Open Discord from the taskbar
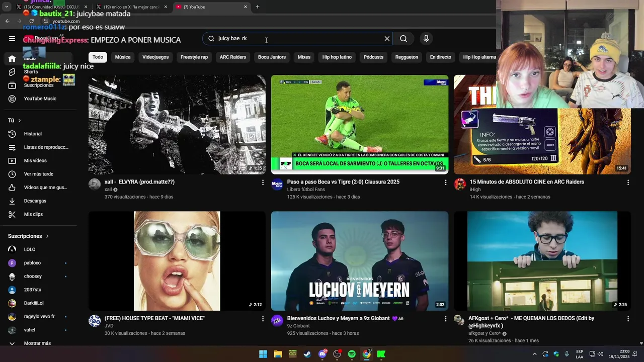This screenshot has height=362, width=644. pos(323,354)
